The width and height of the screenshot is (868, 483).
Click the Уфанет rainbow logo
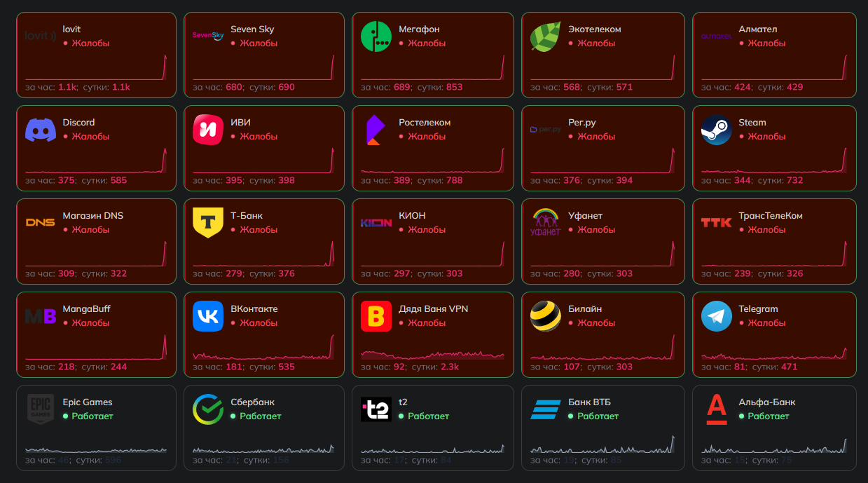pyautogui.click(x=546, y=223)
